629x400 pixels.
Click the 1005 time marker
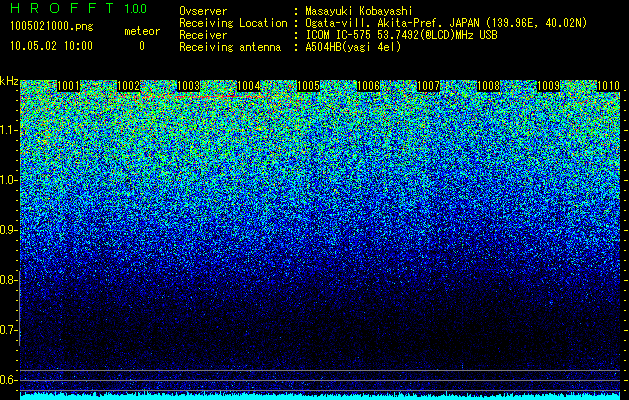click(308, 86)
